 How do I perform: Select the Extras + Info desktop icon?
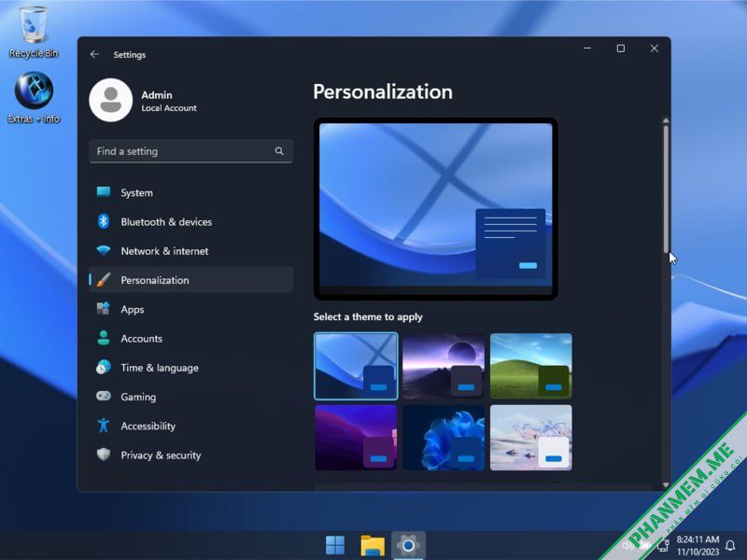[34, 98]
